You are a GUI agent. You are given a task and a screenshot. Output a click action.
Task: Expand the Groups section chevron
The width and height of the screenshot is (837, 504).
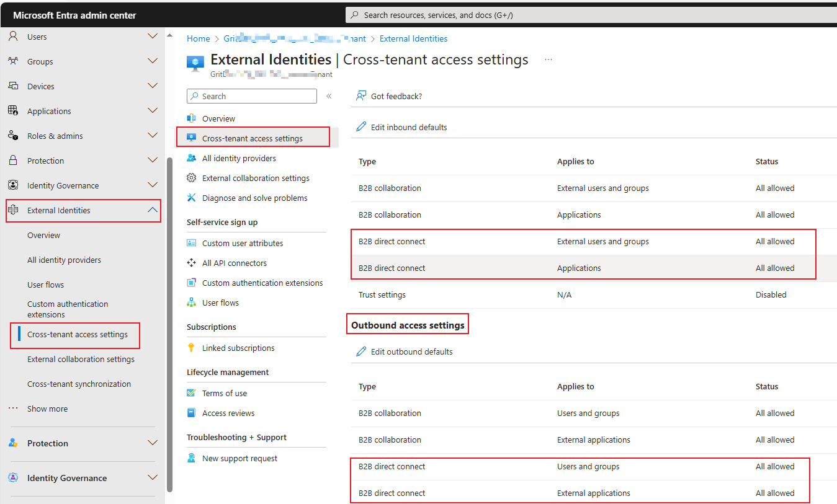[153, 61]
